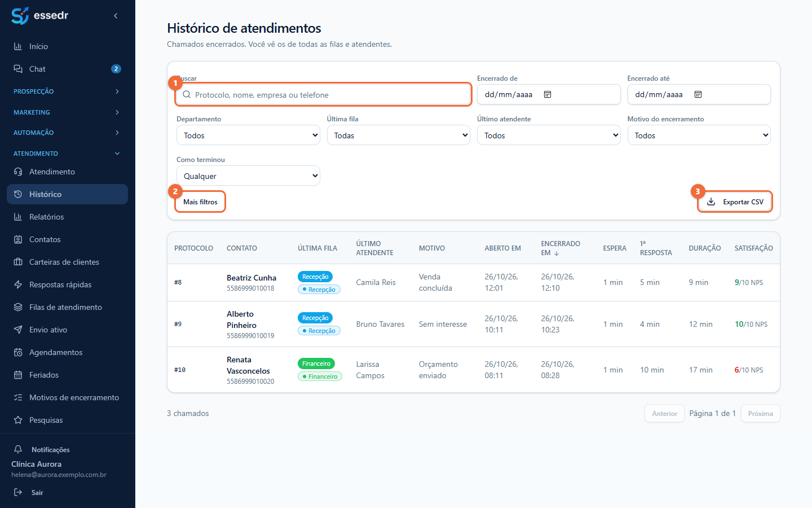This screenshot has width=812, height=508.
Task: Open the Respostas rápidas lightning icon
Action: (x=18, y=284)
